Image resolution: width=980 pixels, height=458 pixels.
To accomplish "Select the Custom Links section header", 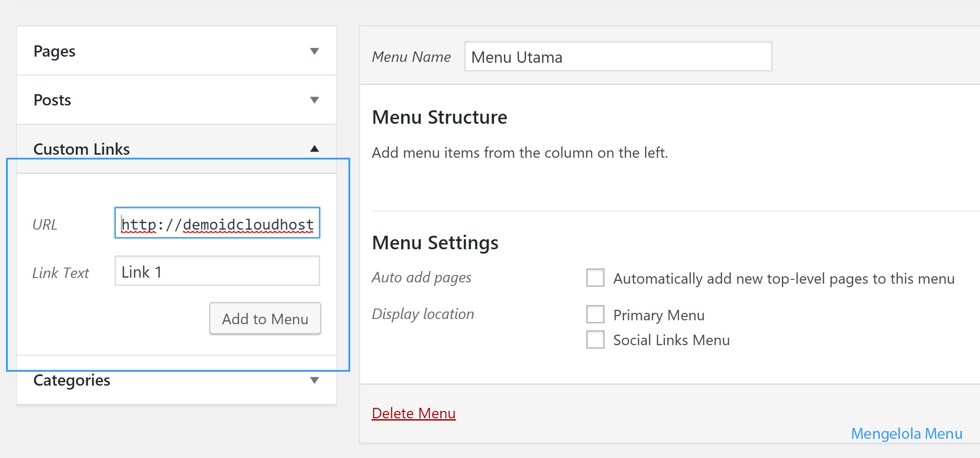I will click(x=82, y=149).
